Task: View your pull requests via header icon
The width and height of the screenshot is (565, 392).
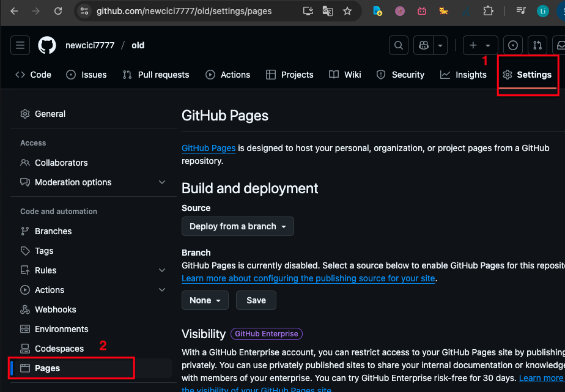Action: [537, 45]
